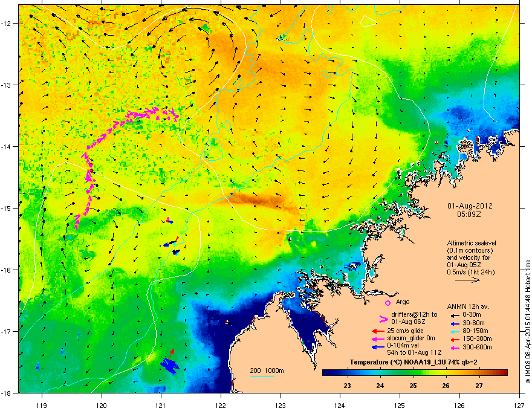
Task: Click the longitude axis label 127
Action: 519,405
